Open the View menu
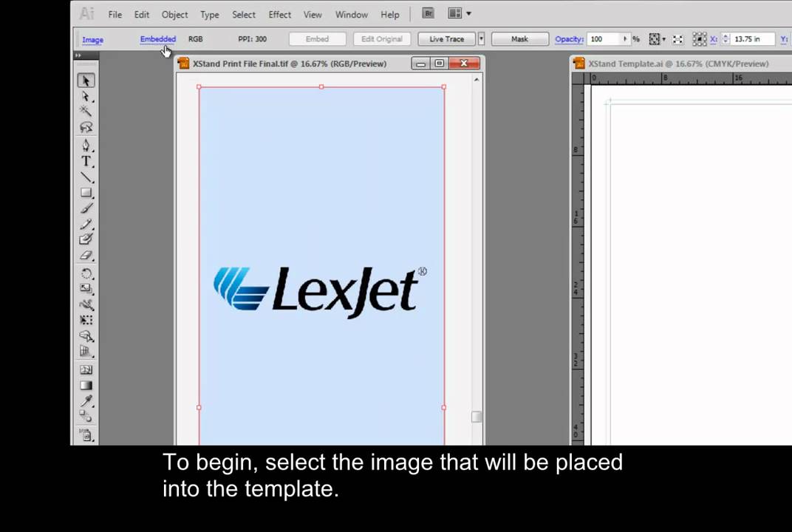Viewport: 792px width, 532px height. (x=313, y=15)
